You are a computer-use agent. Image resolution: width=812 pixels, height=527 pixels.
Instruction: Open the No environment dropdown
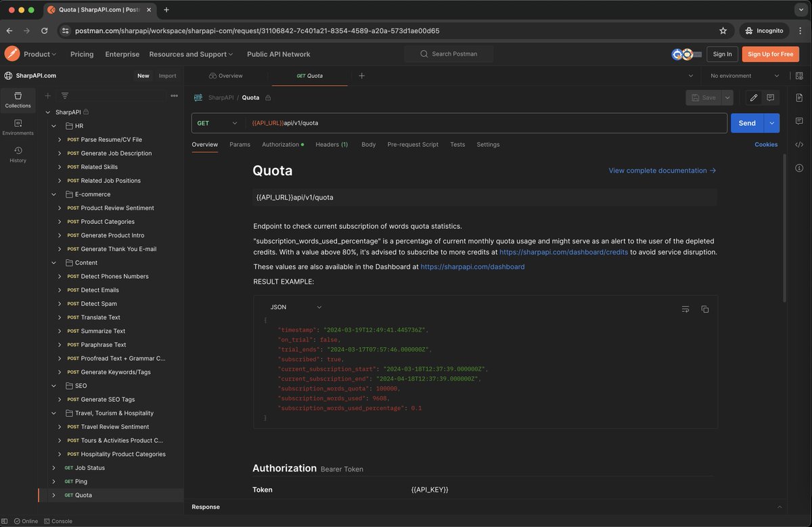click(744, 76)
